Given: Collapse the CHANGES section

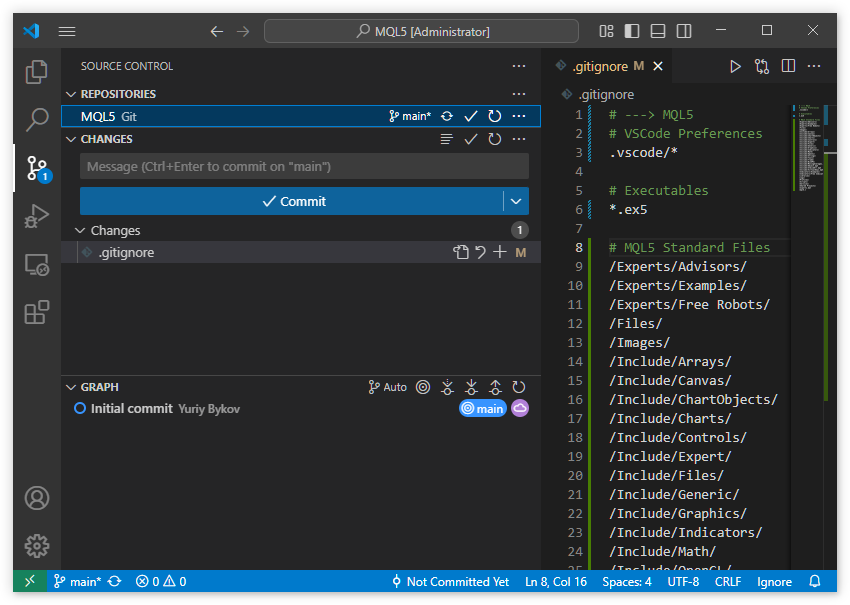Looking at the screenshot, I should (70, 139).
